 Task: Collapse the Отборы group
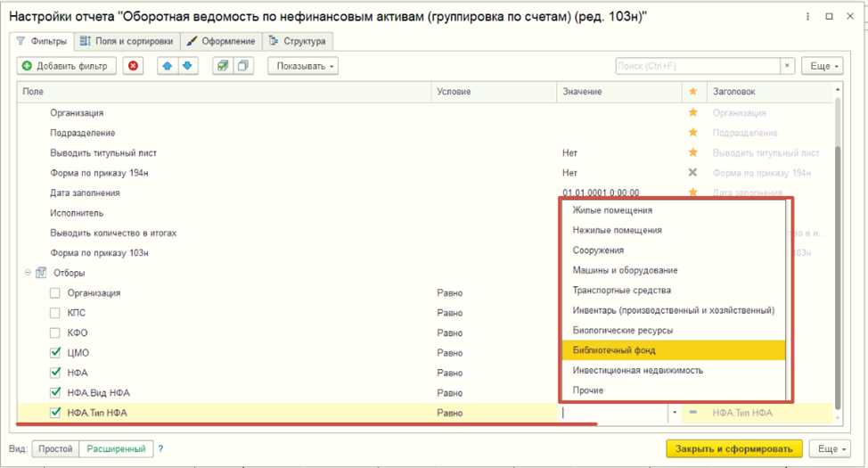pos(28,273)
